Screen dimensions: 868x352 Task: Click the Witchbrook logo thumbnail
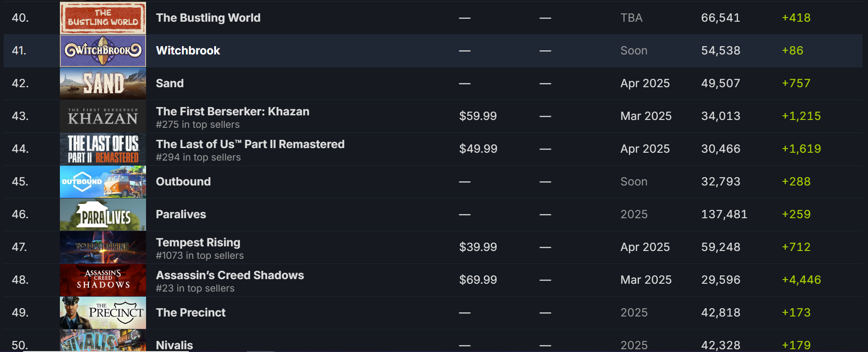(103, 50)
